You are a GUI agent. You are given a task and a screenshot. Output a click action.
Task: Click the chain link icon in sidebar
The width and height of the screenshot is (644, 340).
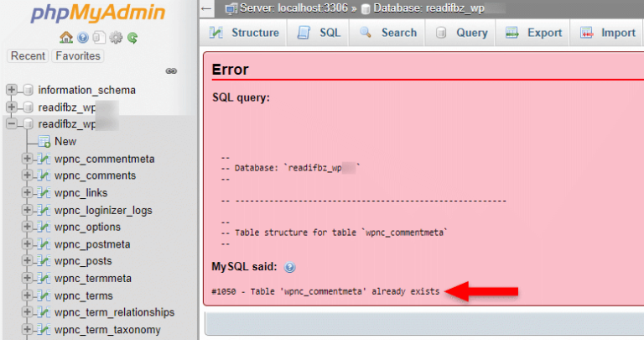171,71
